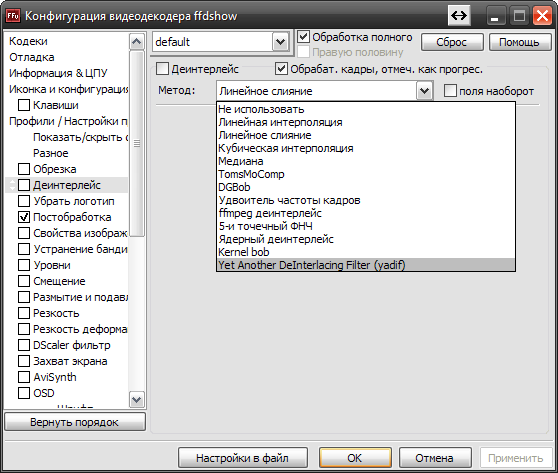558x473 pixels.
Task: Click the ffdshow FFv logo icon
Action: (13, 16)
